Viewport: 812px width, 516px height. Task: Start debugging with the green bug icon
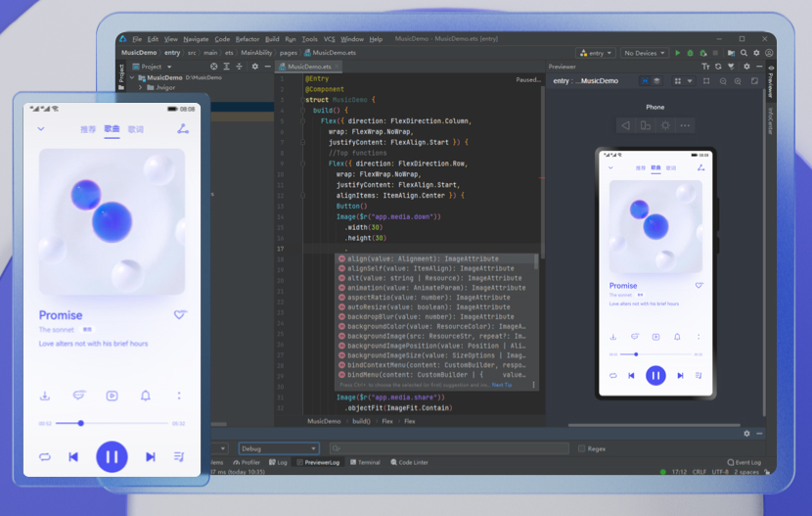pos(690,53)
